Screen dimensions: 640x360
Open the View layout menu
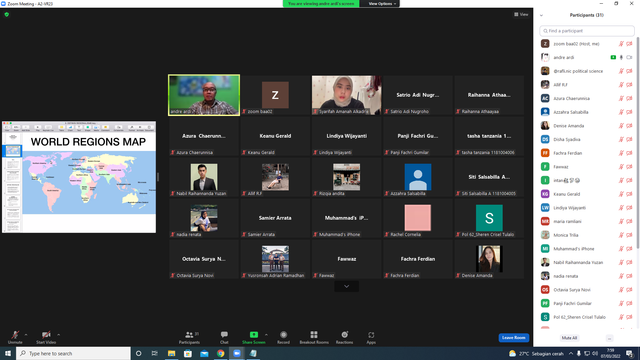coord(521,14)
